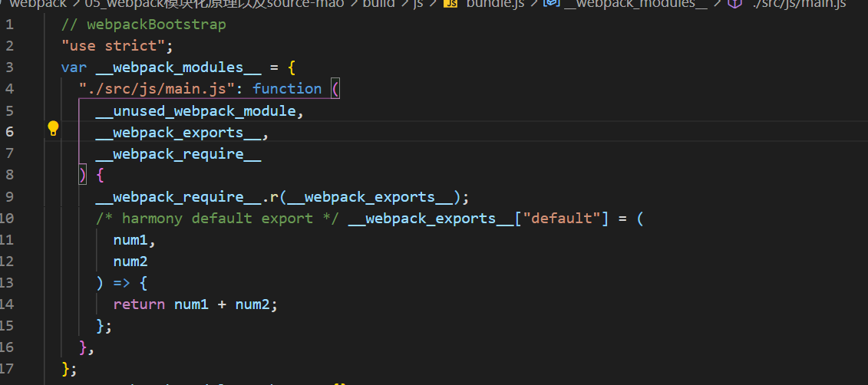Click '__webpack_require__' call on line 9
Screen dimensions: 868x385
tap(178, 196)
